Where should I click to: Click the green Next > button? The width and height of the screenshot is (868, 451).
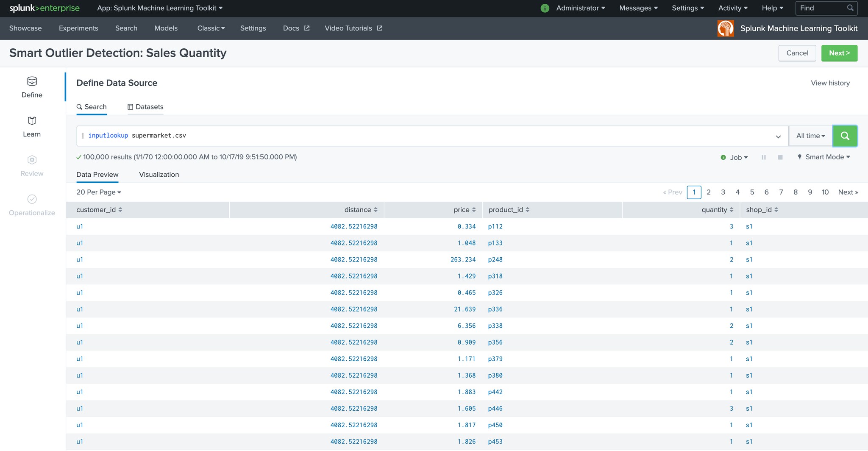(839, 53)
